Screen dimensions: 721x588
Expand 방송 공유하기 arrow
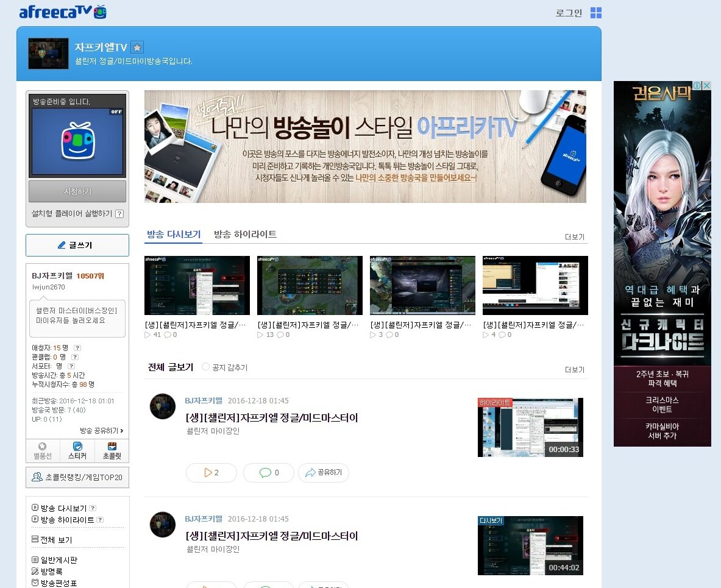click(101, 431)
